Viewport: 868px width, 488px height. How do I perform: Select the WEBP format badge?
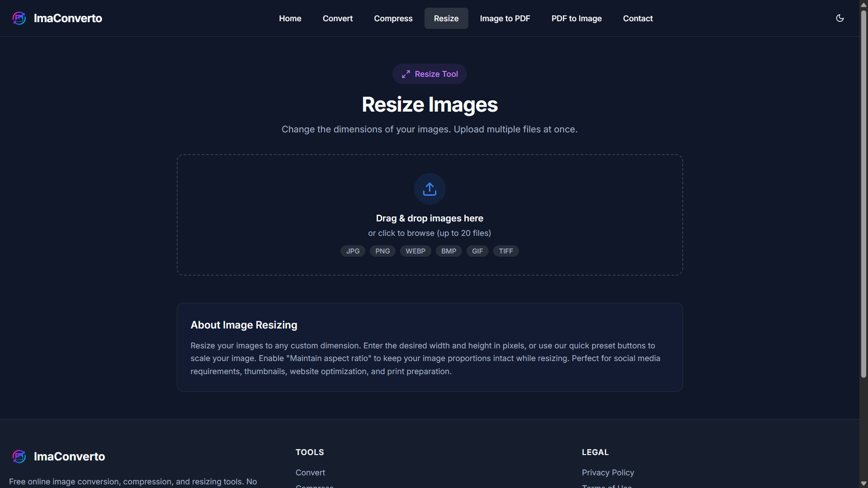tap(415, 251)
